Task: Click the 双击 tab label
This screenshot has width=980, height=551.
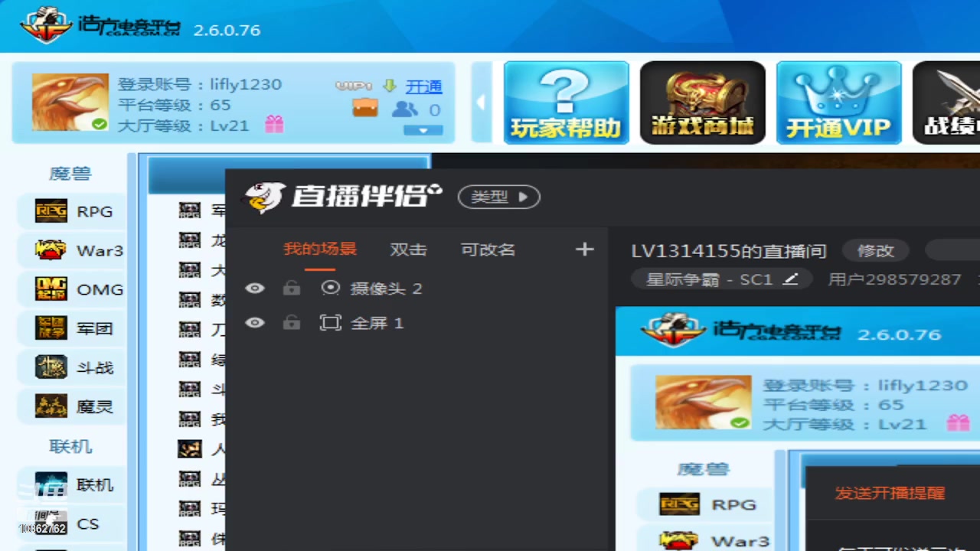Action: (408, 249)
